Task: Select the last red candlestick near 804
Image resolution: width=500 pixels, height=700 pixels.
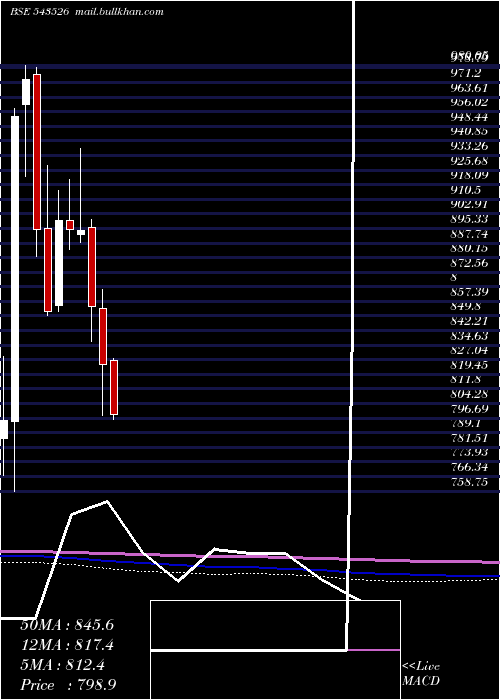Action: click(x=114, y=388)
